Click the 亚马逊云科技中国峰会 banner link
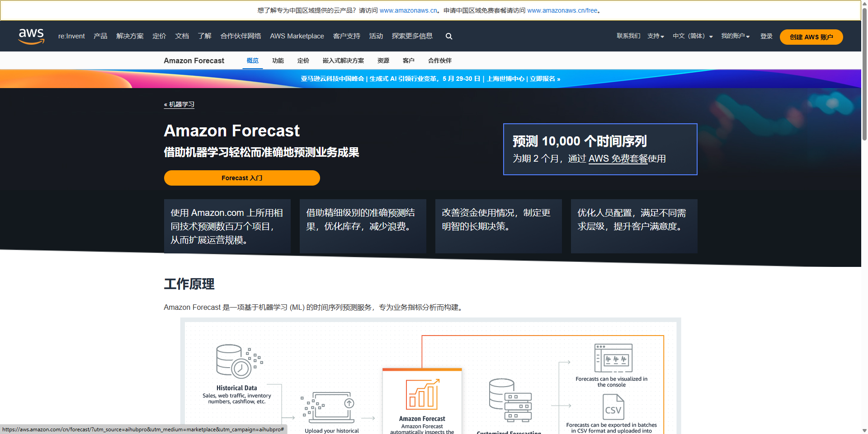This screenshot has height=434, width=868. (x=430, y=79)
